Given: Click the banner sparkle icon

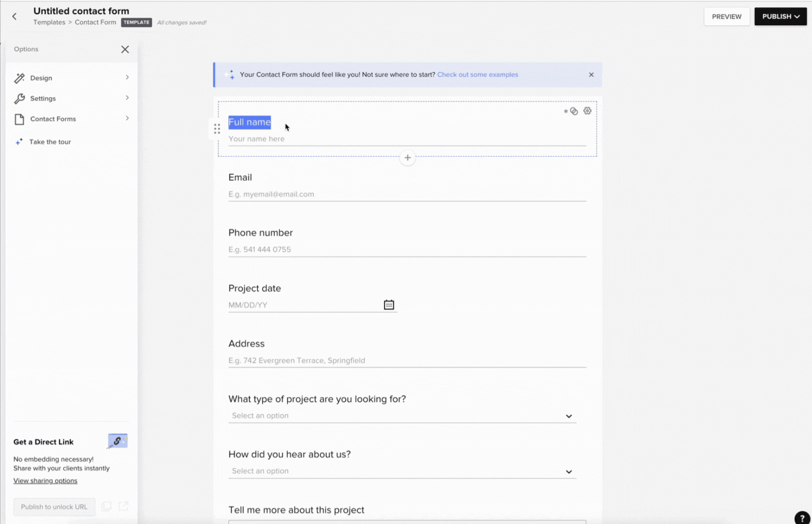Looking at the screenshot, I should click(229, 75).
